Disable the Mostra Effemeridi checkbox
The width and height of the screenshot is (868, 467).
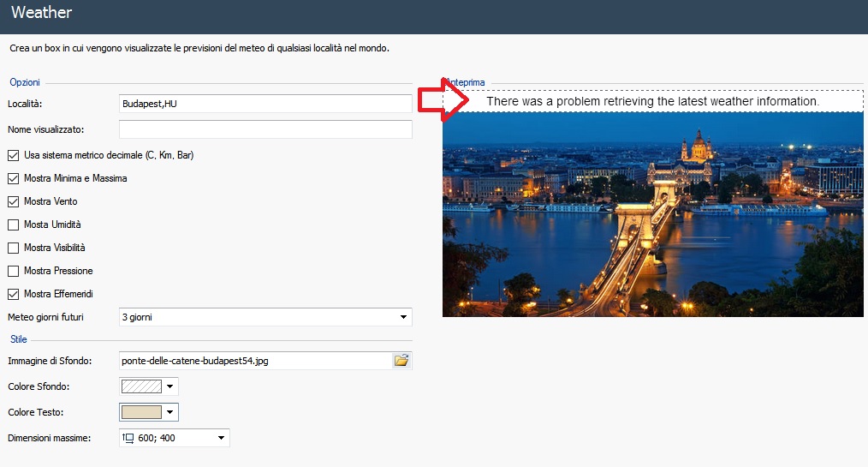[14, 294]
